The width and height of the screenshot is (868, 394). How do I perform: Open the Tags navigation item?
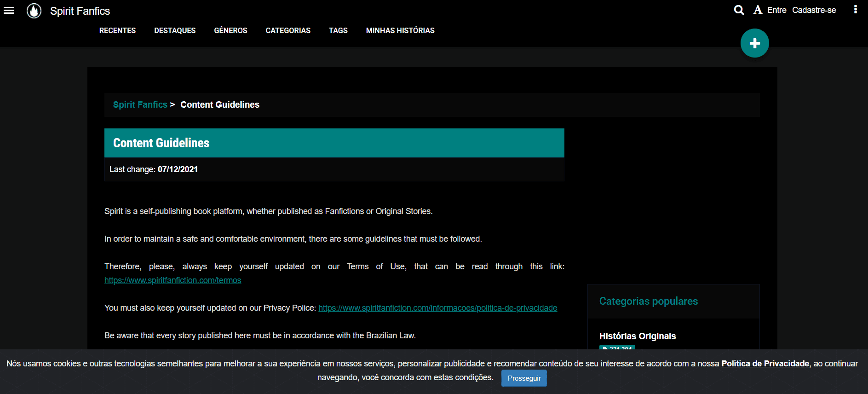[x=338, y=30]
